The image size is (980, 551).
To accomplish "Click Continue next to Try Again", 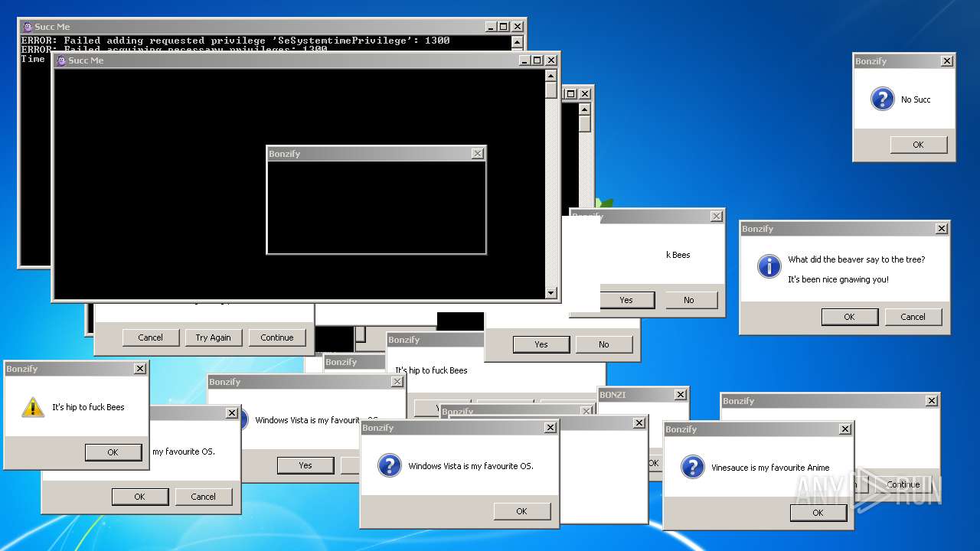I will tap(277, 337).
